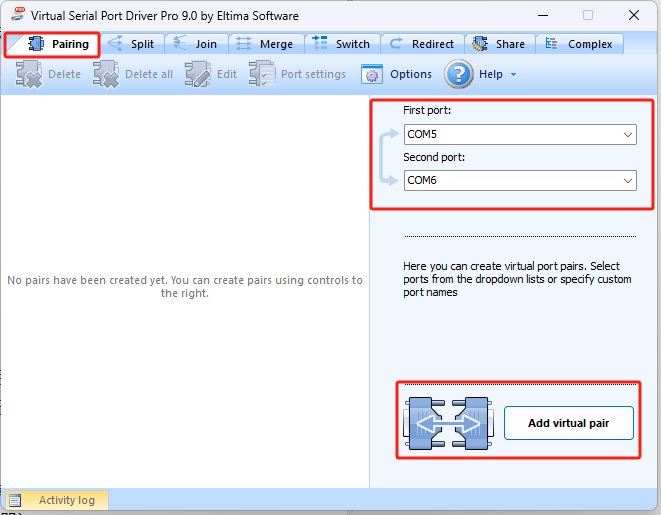Open the Pairing tab
The image size is (661, 515).
click(x=52, y=44)
